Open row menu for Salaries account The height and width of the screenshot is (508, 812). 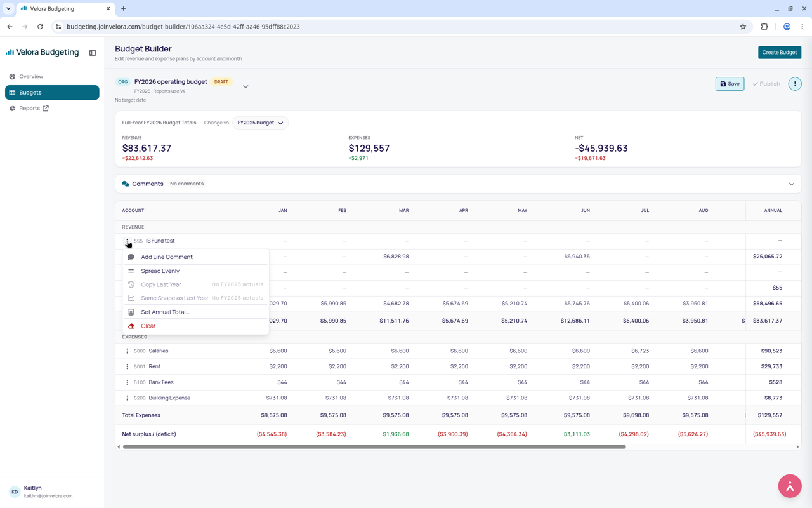127,351
